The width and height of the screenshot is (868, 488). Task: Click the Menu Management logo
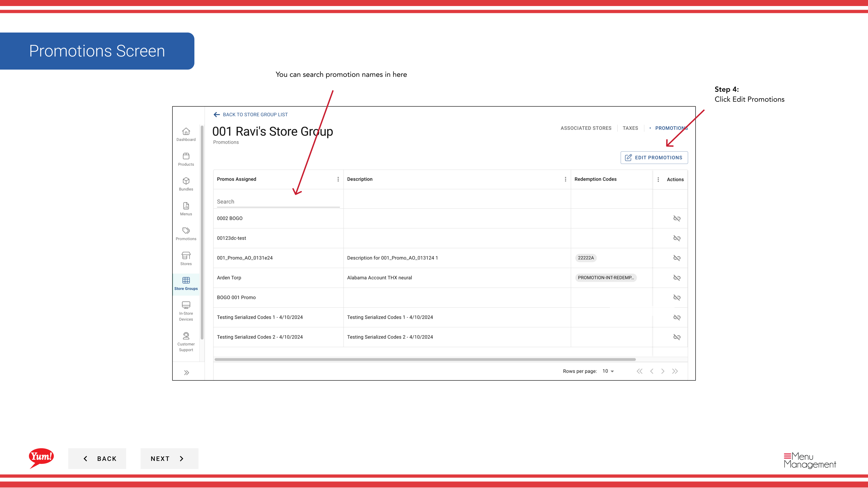coord(810,460)
